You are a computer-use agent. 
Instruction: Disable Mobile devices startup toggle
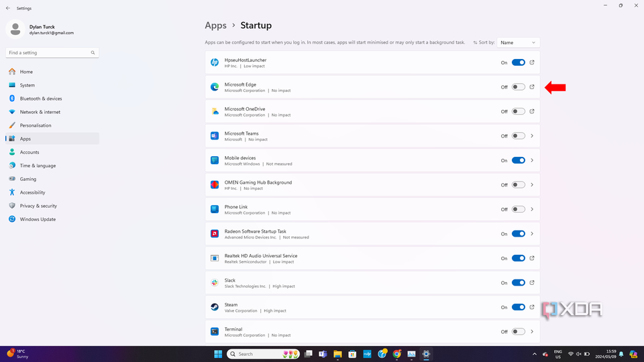pyautogui.click(x=519, y=160)
